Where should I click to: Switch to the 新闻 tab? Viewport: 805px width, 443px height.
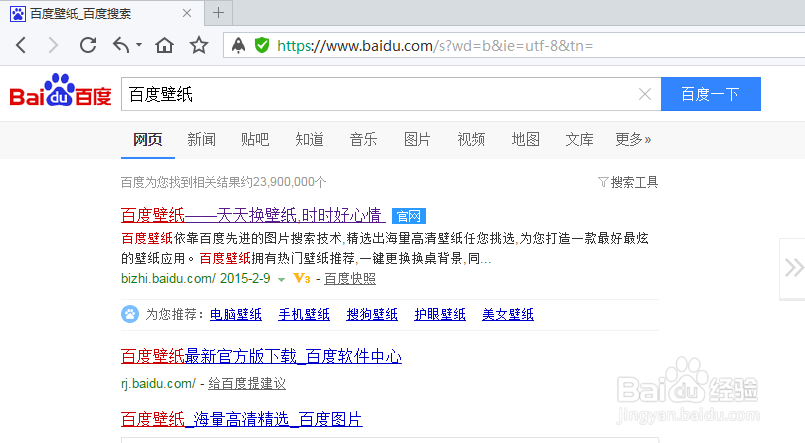tap(201, 139)
